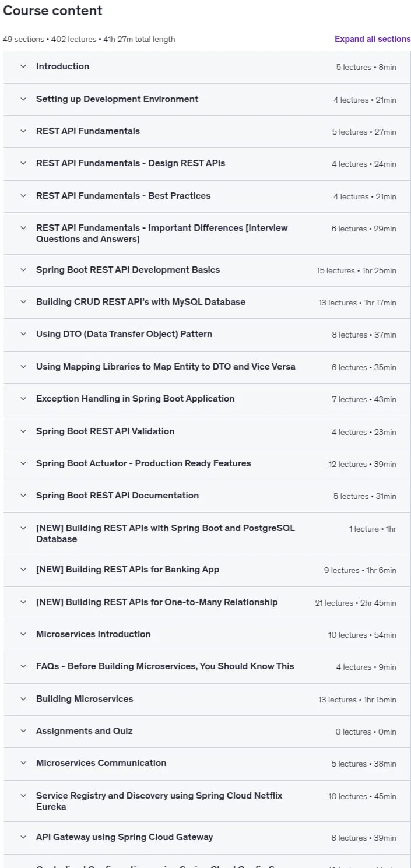Image resolution: width=411 pixels, height=868 pixels.
Task: Open API Gateway using Spring Cloud Gateway
Action: tap(207, 837)
